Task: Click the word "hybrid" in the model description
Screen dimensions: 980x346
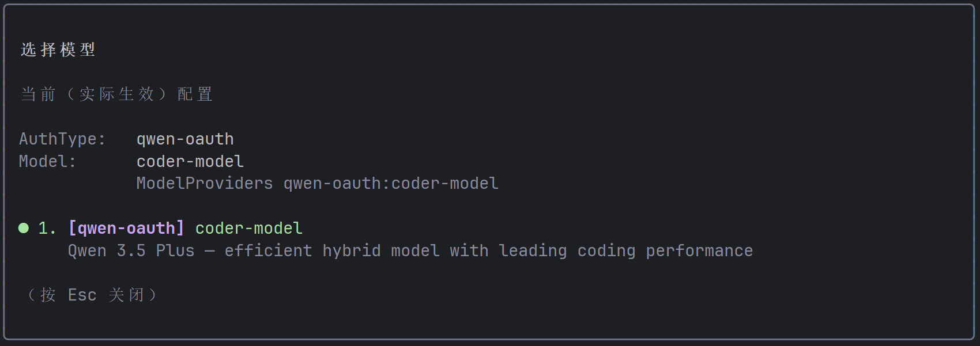Action: tap(352, 251)
